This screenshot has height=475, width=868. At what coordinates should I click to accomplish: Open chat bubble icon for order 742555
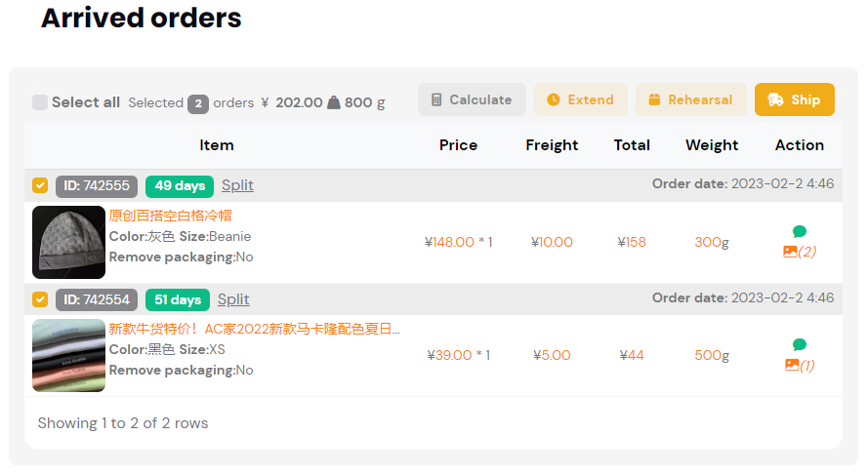[800, 231]
